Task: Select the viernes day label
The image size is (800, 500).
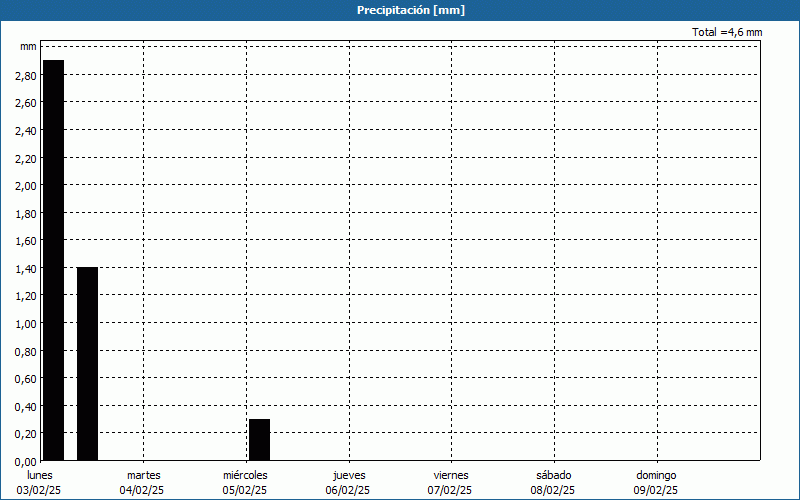Action: point(450,475)
